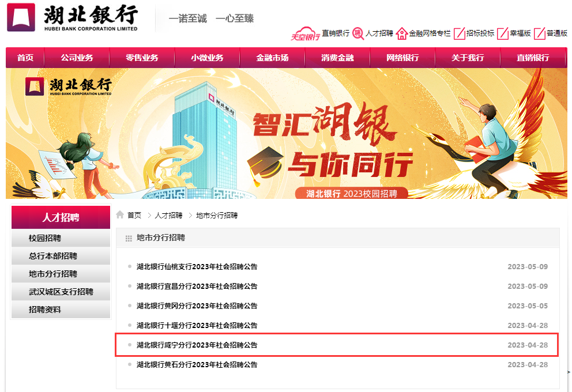Click the 人才招聘 magnifier icon
The image size is (572, 392).
(358, 33)
